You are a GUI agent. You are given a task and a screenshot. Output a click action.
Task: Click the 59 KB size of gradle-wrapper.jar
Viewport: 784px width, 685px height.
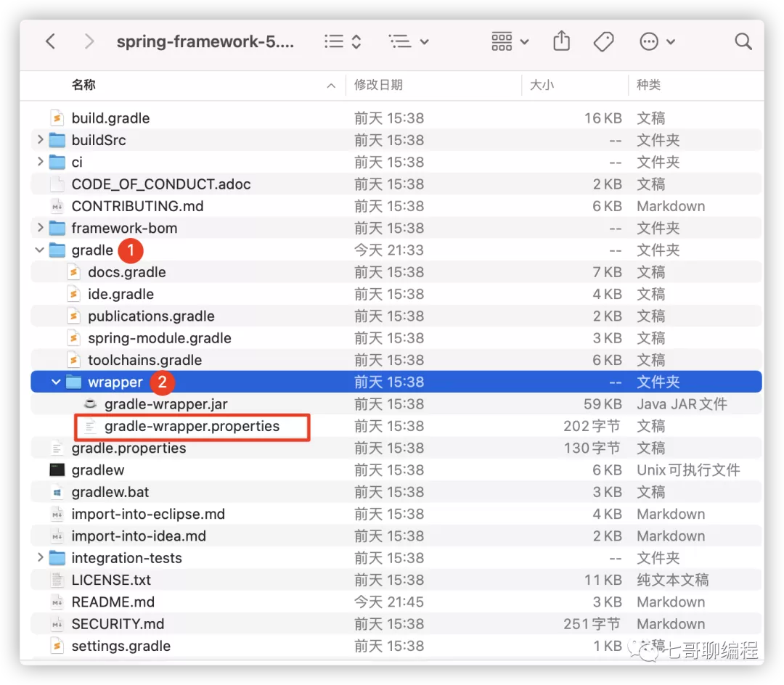[603, 404]
